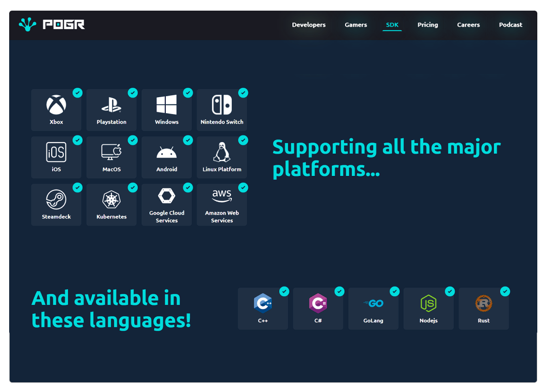546x392 pixels.
Task: Click the GoLang GO icon
Action: tap(374, 304)
